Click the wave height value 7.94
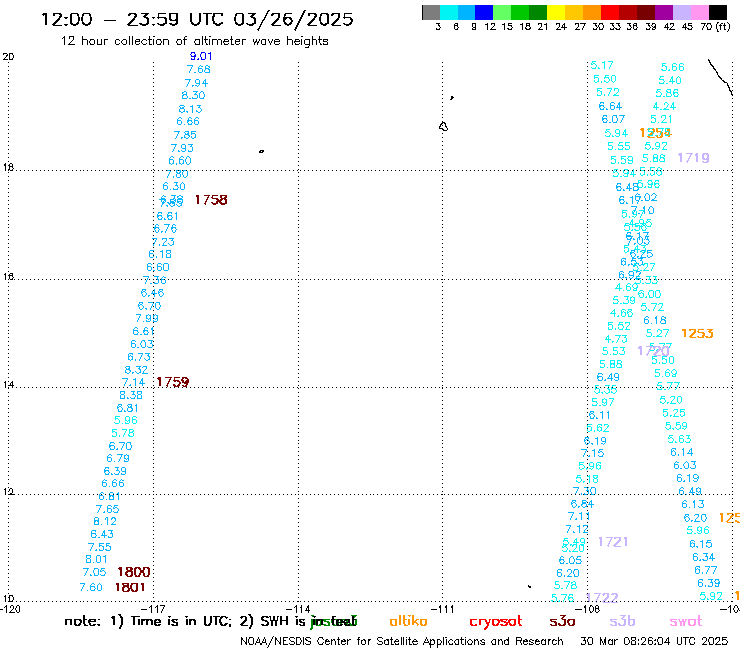The image size is (740, 650). [196, 83]
